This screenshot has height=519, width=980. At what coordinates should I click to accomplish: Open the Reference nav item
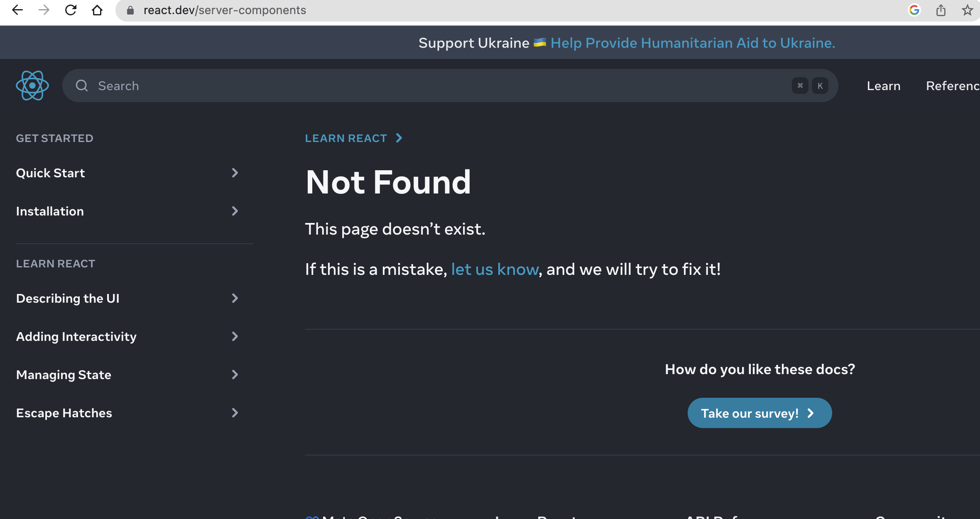953,86
